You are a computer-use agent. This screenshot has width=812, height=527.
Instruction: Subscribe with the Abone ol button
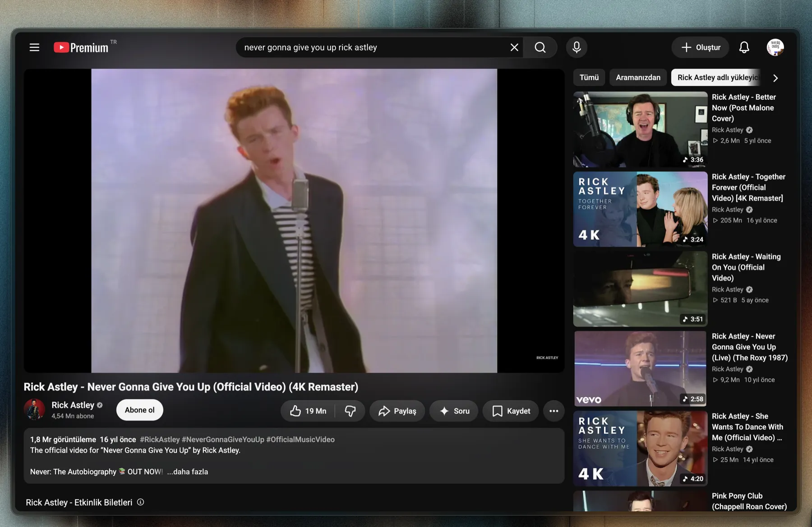139,410
